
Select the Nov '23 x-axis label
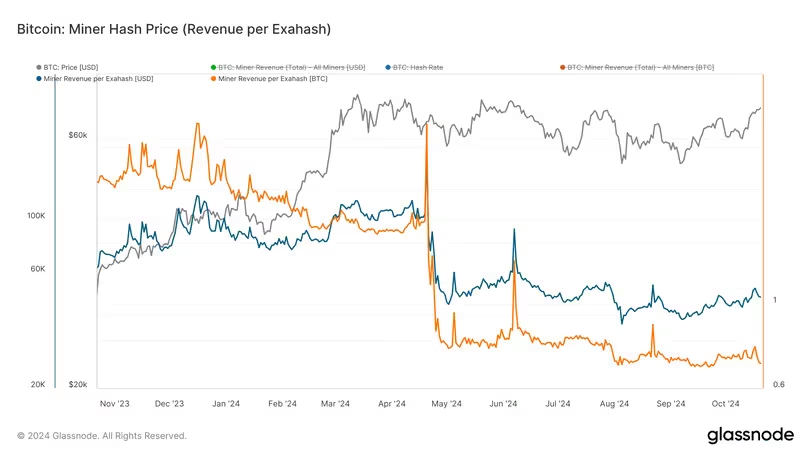click(x=115, y=405)
